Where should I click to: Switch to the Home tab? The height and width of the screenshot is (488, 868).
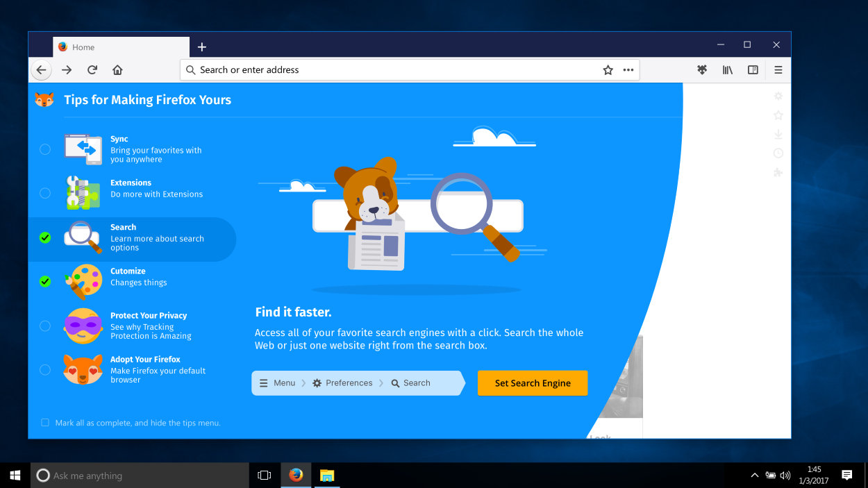click(x=122, y=47)
